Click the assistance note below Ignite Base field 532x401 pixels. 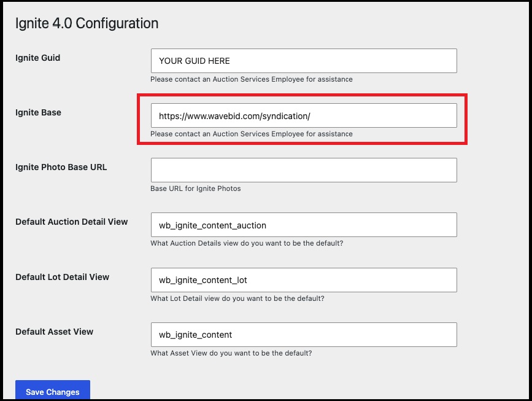tap(252, 134)
